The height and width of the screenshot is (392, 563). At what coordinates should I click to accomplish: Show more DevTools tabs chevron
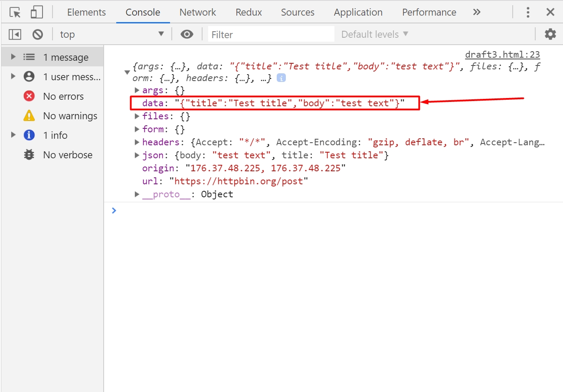pos(477,12)
